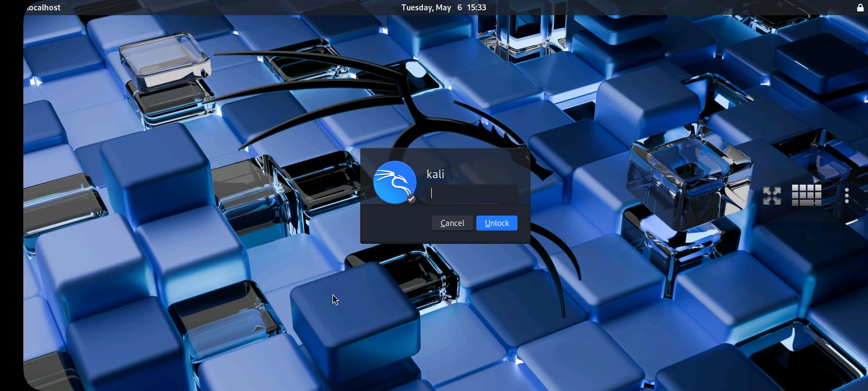Cancel the unlock dialog

[x=452, y=223]
